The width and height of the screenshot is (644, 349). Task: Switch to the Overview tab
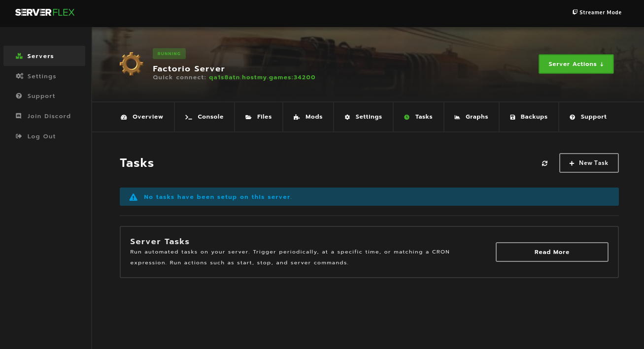(142, 117)
